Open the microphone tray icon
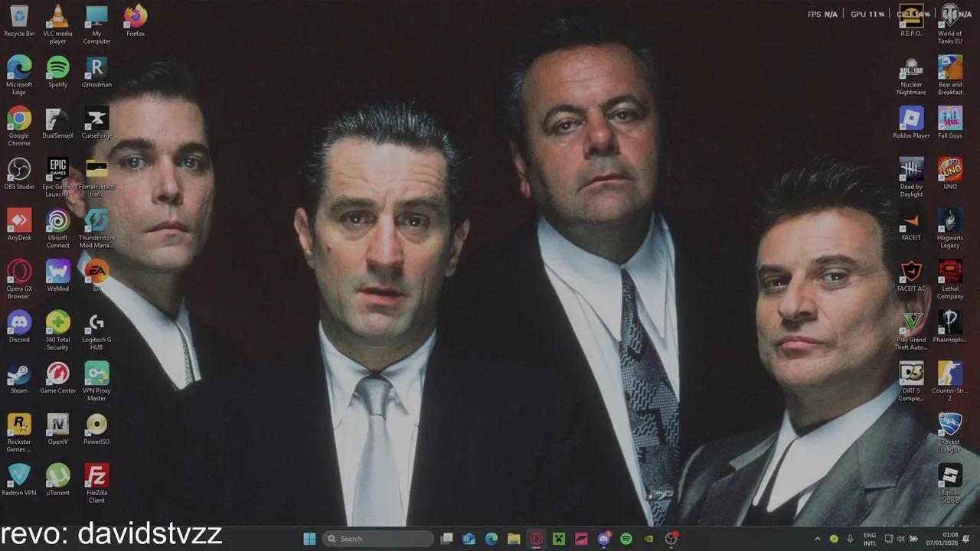The height and width of the screenshot is (551, 980). (x=851, y=539)
